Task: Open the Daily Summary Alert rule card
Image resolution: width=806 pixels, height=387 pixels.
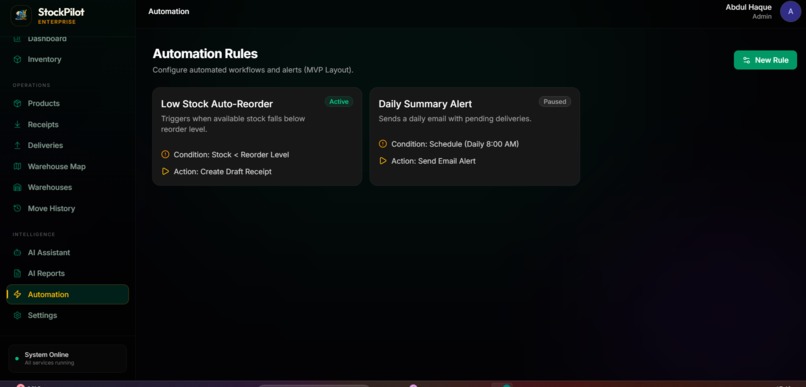Action: pyautogui.click(x=474, y=136)
